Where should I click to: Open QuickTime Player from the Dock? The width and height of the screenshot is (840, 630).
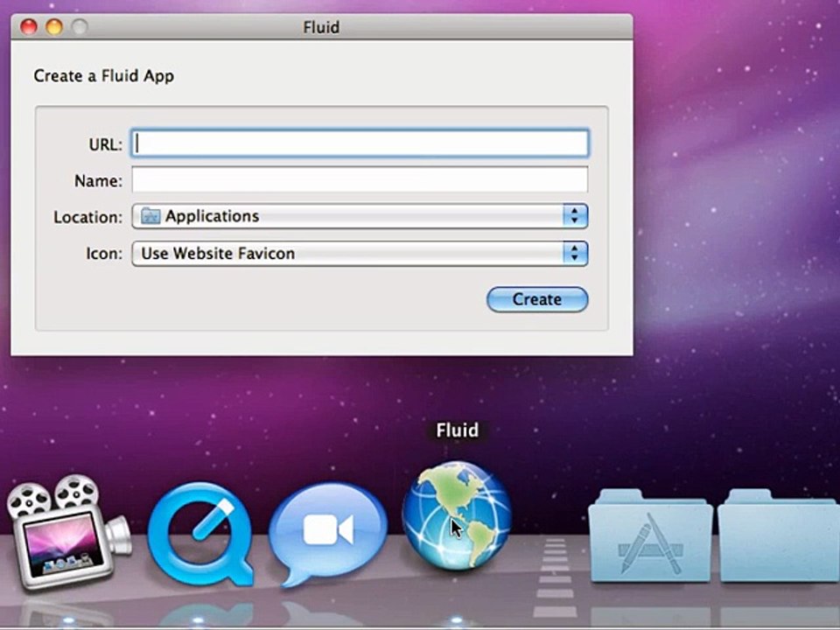[200, 534]
